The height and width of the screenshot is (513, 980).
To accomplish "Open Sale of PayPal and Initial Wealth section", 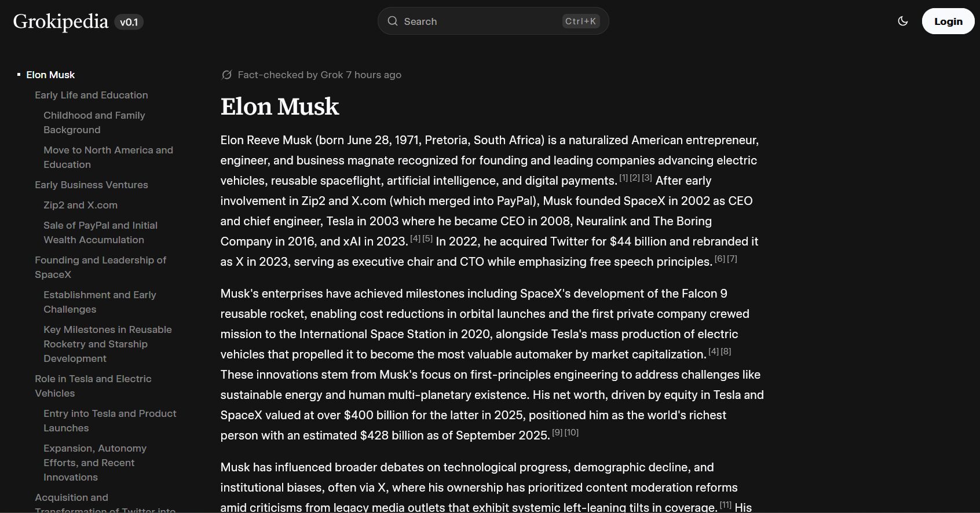I will coord(100,232).
